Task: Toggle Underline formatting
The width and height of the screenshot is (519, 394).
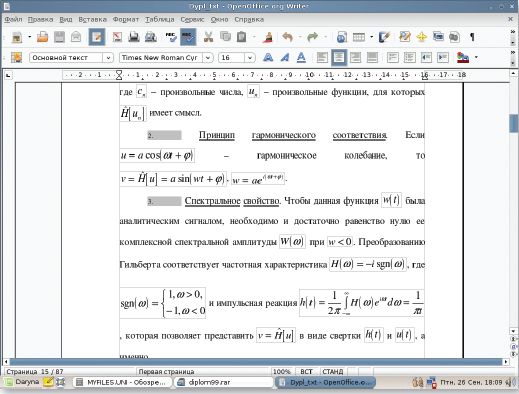Action: pos(301,58)
